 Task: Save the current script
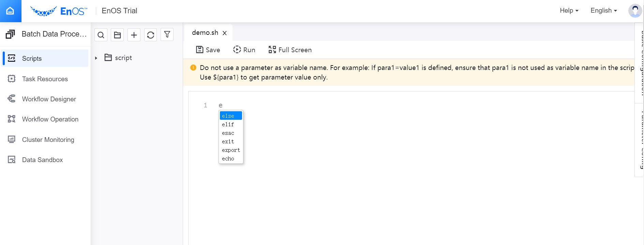point(208,50)
